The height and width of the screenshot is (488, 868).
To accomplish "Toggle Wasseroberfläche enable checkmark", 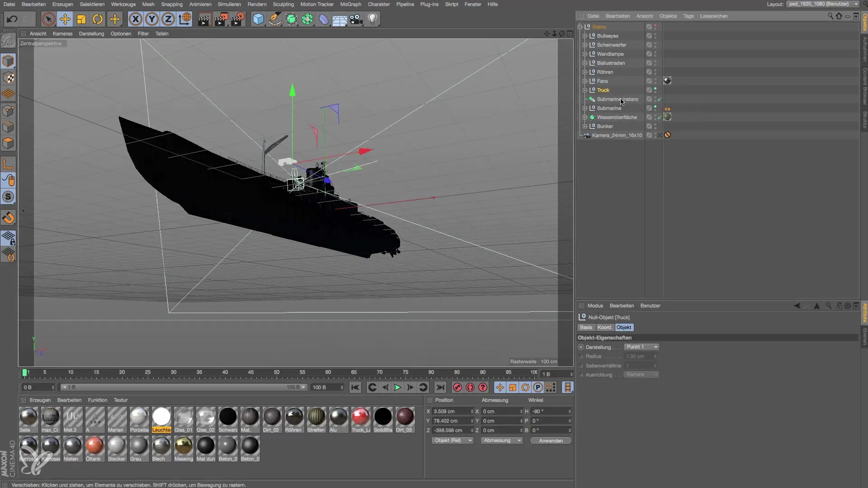I will (x=660, y=117).
